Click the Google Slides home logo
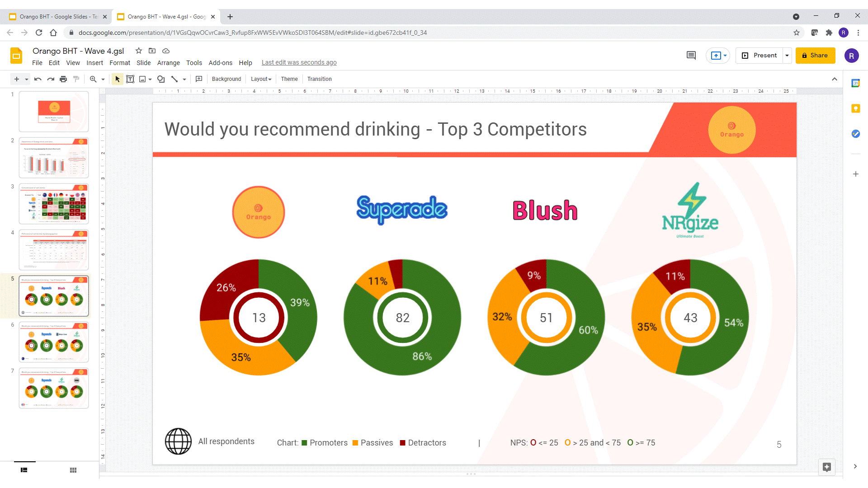The image size is (868, 488). click(x=16, y=56)
